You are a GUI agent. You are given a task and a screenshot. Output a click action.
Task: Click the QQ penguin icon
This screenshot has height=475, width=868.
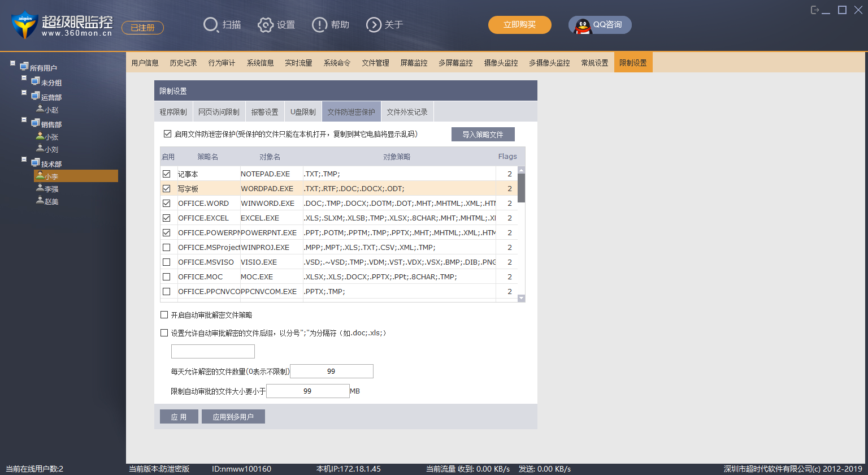tap(583, 25)
